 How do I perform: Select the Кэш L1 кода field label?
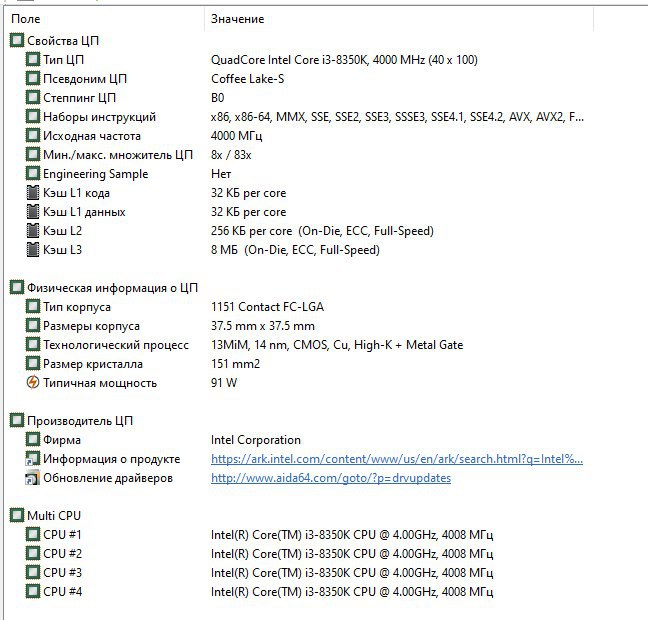pos(76,193)
